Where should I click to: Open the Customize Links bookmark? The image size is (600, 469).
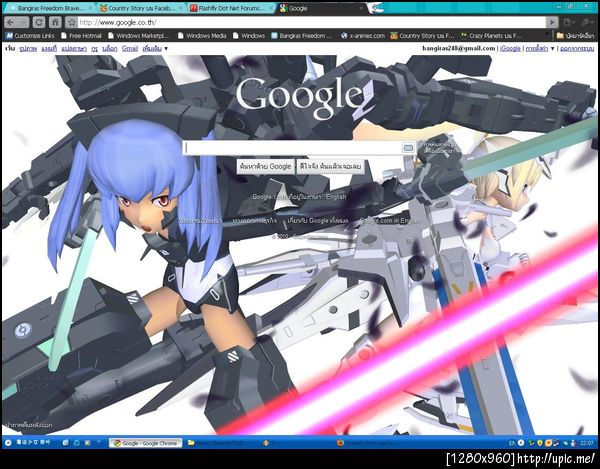click(30, 36)
